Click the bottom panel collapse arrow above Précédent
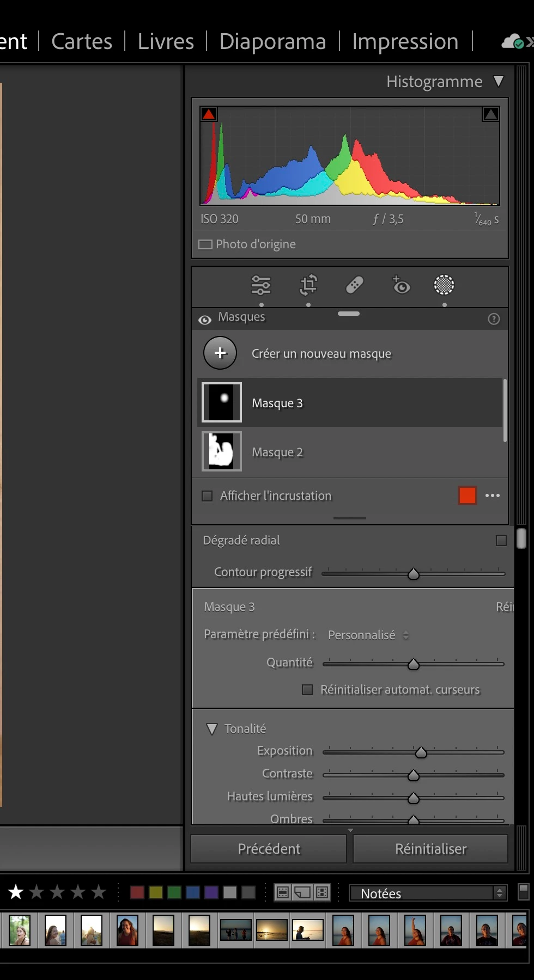This screenshot has width=534, height=980. click(x=350, y=830)
